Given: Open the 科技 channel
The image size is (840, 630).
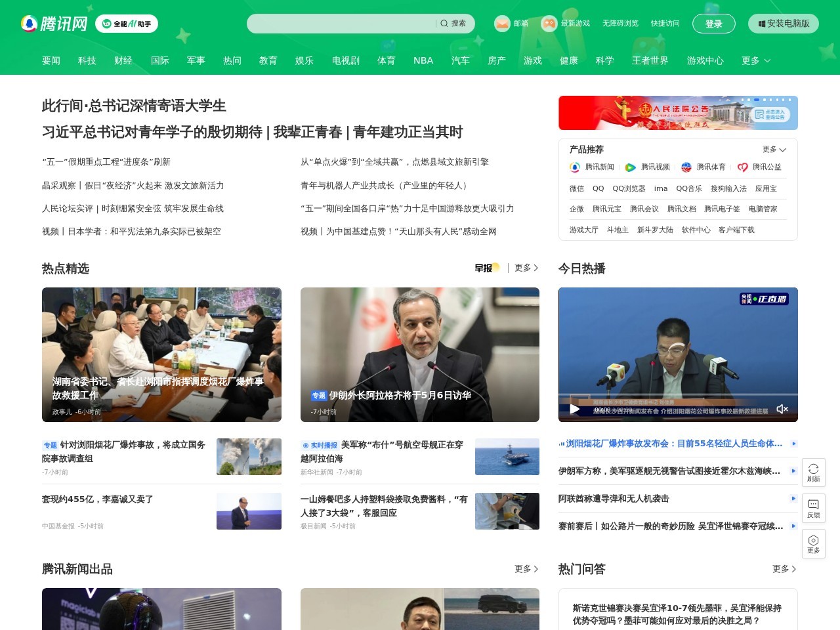Looking at the screenshot, I should click(x=87, y=60).
